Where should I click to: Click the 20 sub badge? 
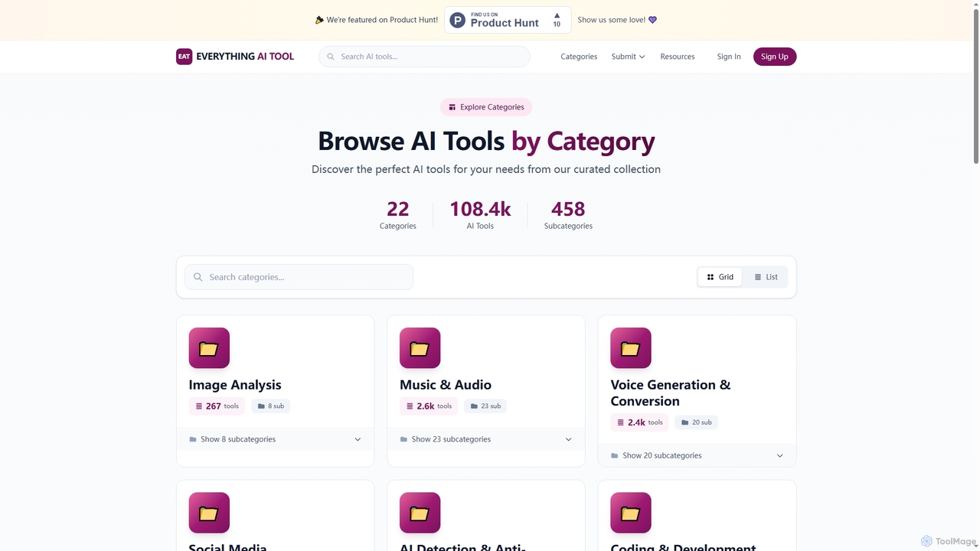[x=697, y=422]
